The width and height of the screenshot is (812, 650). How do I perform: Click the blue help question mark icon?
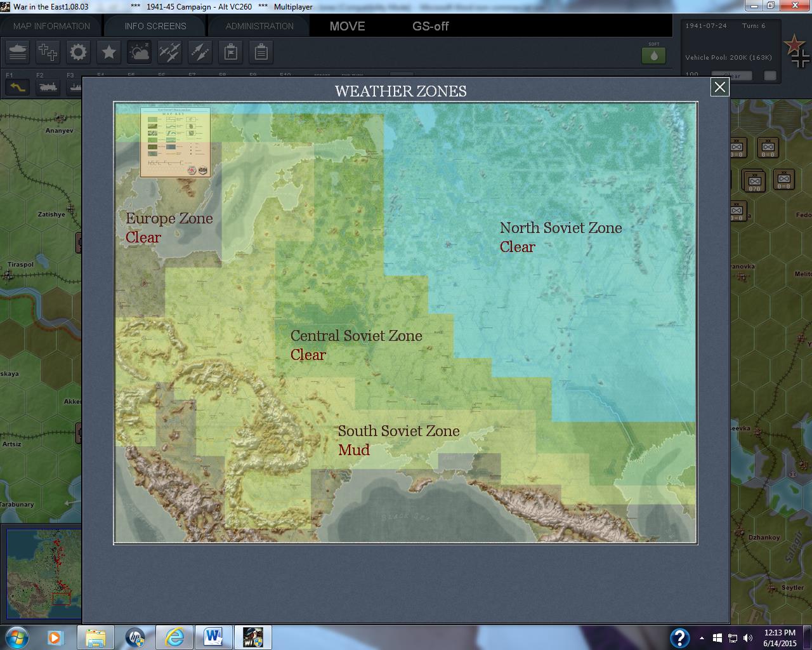(679, 637)
